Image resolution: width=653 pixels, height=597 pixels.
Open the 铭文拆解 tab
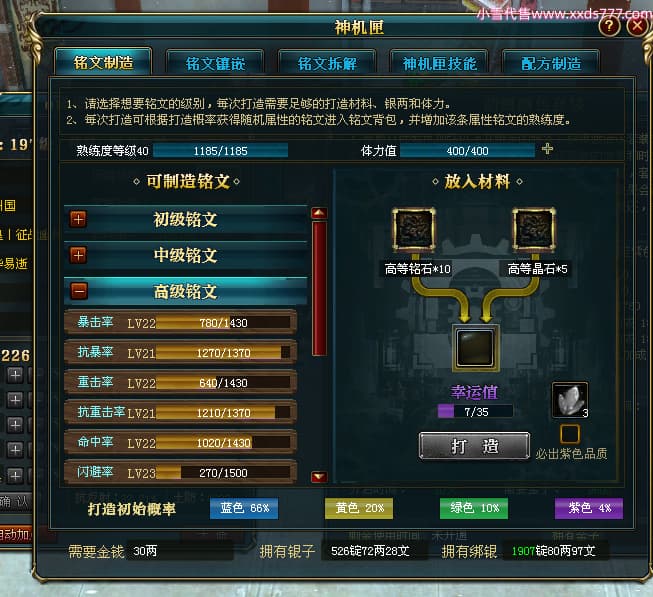[x=327, y=63]
